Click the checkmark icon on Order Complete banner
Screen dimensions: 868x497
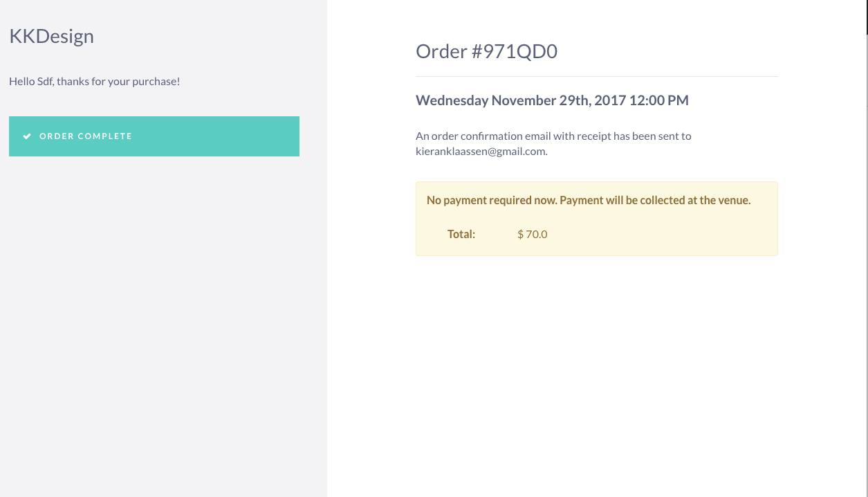27,136
